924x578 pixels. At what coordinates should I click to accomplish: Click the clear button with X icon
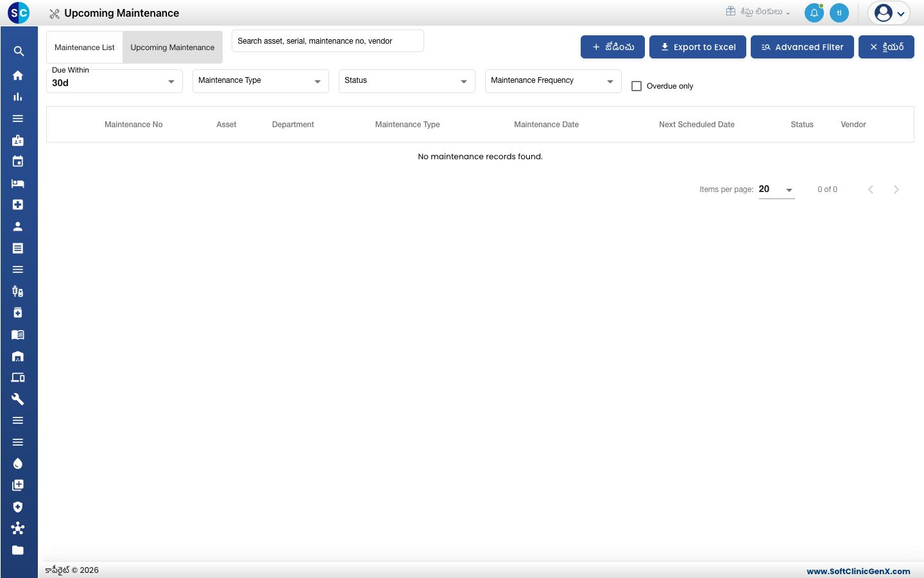886,47
